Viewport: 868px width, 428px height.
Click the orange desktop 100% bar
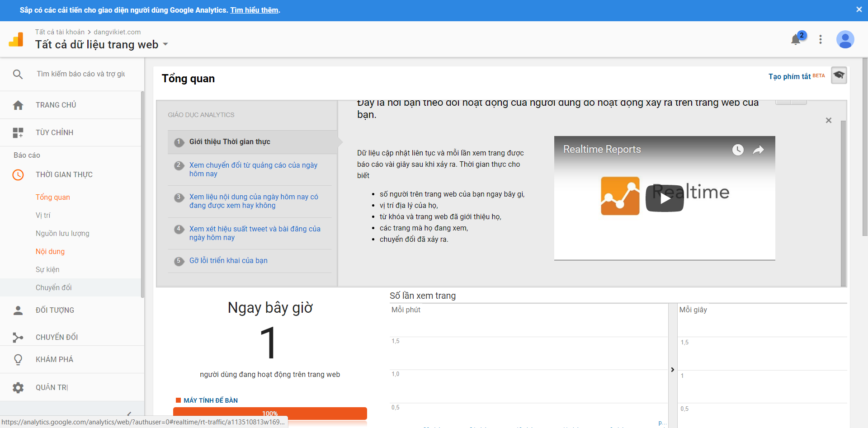click(x=270, y=413)
